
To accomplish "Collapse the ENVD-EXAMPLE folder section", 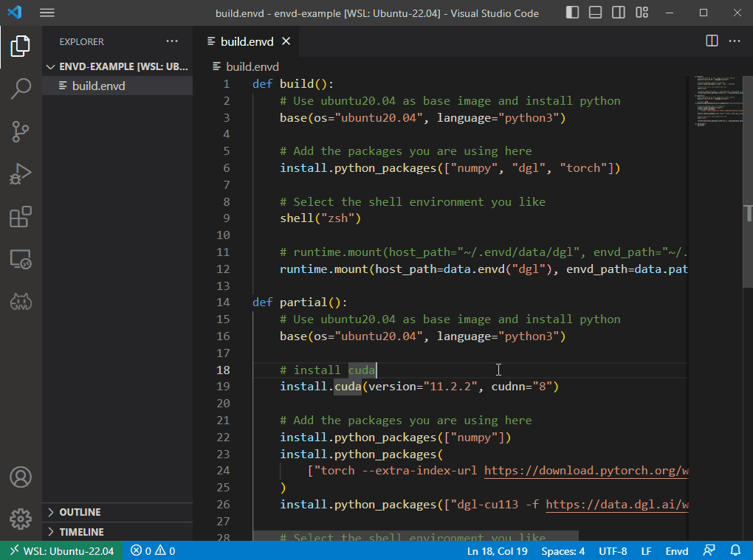I will 117,66.
